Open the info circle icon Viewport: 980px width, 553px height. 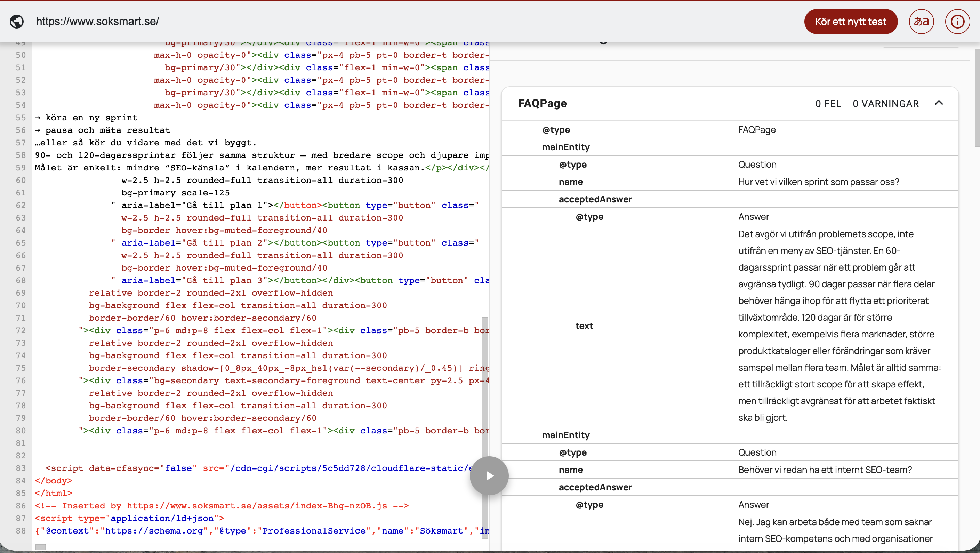pos(957,21)
